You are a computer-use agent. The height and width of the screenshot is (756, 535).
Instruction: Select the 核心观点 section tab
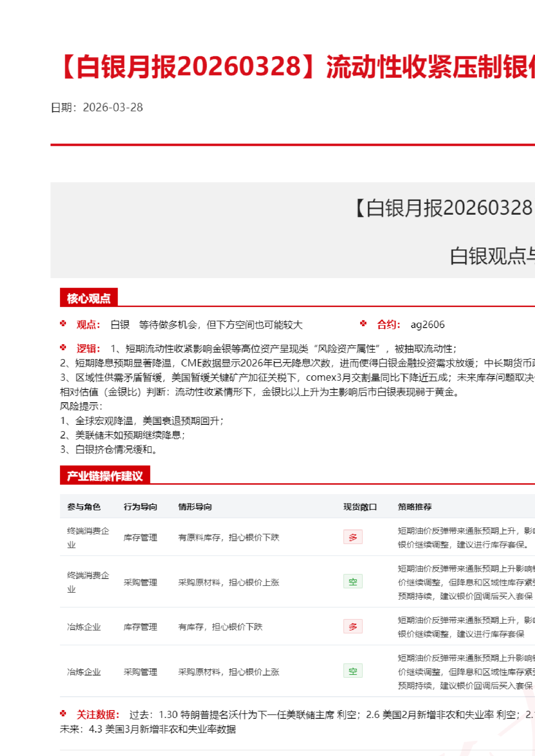[89, 298]
